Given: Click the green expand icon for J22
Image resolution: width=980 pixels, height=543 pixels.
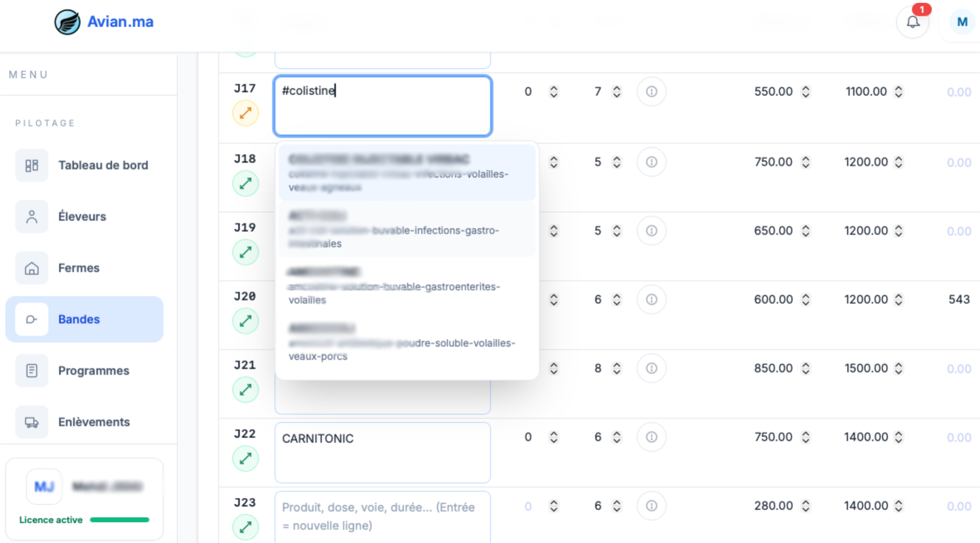Looking at the screenshot, I should 245,459.
